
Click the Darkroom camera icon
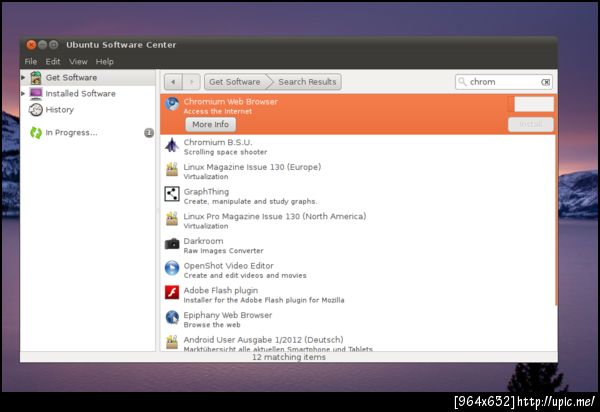click(172, 244)
